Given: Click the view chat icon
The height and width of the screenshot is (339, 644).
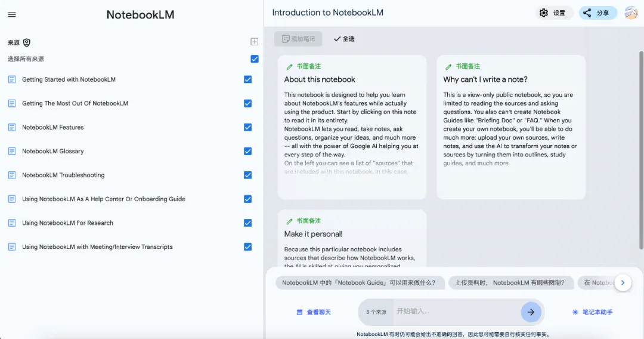Looking at the screenshot, I should [299, 312].
